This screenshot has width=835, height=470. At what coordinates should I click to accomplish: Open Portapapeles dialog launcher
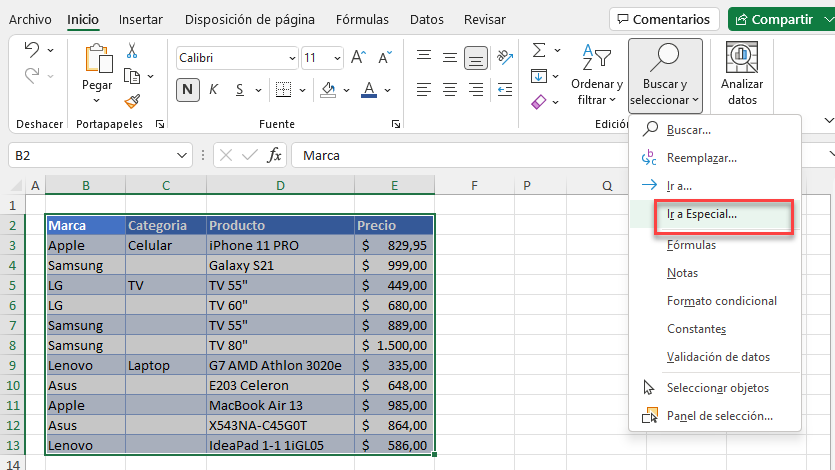click(160, 124)
